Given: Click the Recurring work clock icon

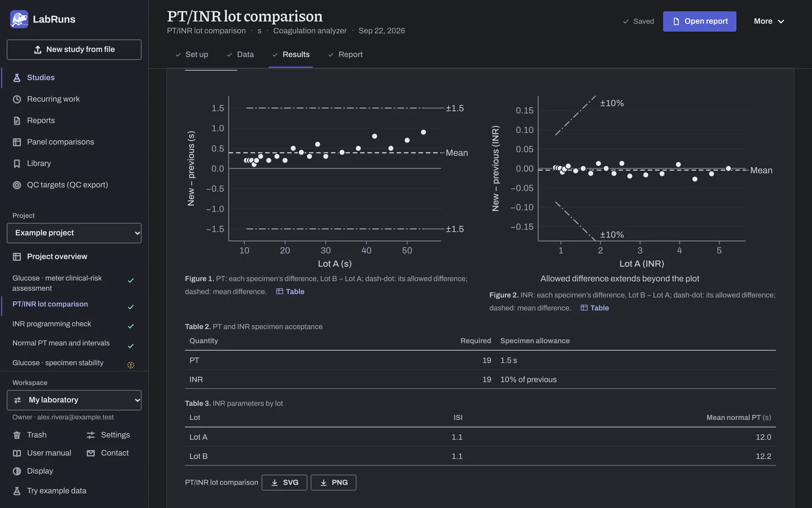Looking at the screenshot, I should click(17, 99).
